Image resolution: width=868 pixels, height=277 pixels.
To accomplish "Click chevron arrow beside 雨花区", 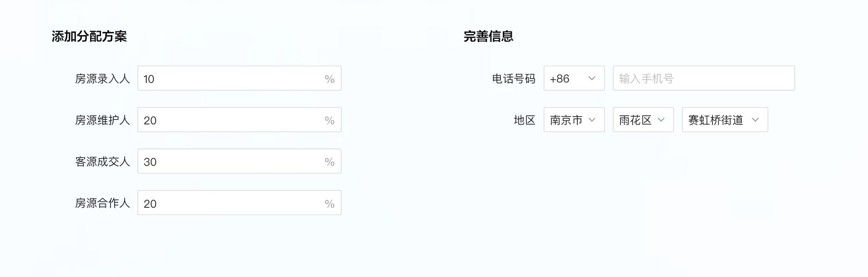I will pos(661,120).
